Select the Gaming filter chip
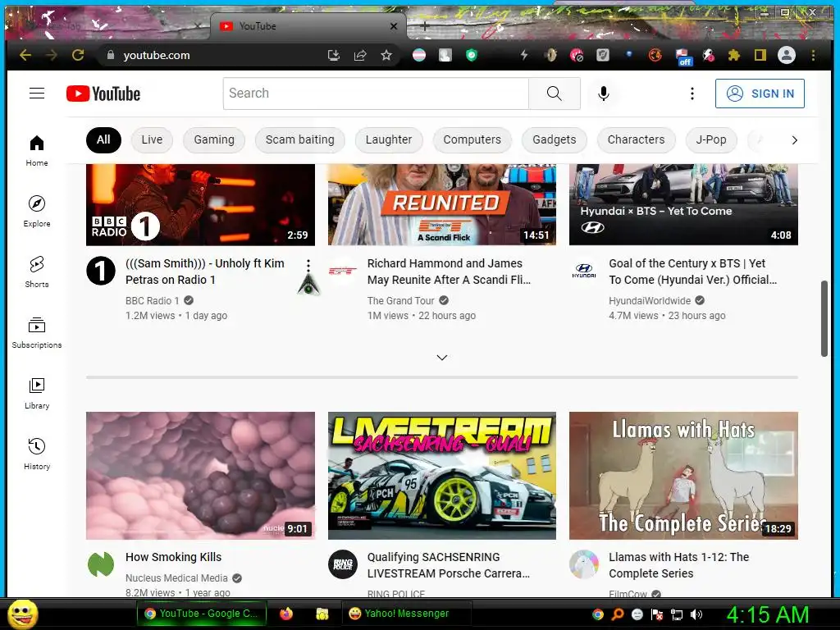Image resolution: width=840 pixels, height=630 pixels. point(214,139)
